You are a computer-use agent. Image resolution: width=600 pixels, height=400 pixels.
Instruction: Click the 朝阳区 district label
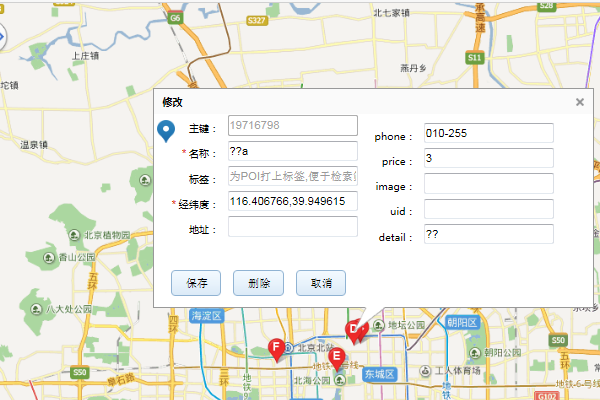pyautogui.click(x=463, y=323)
